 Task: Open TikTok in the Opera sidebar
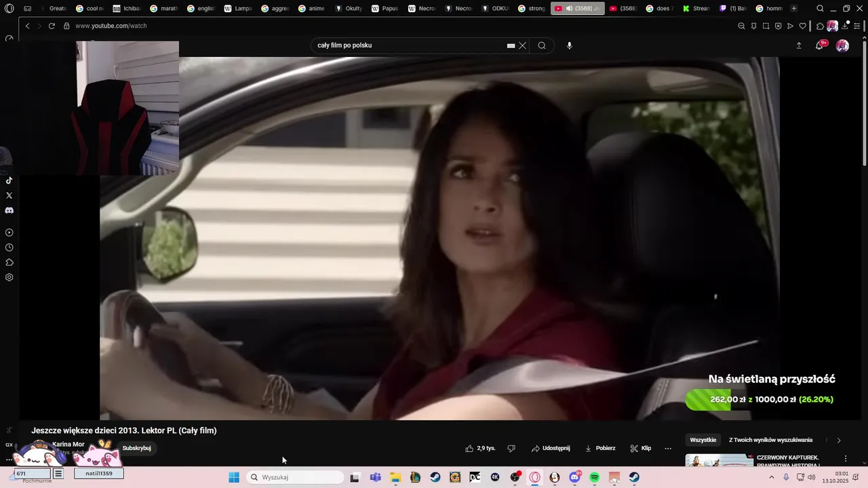(x=9, y=180)
